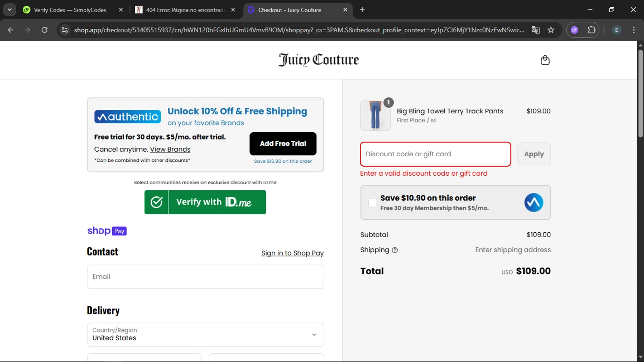Click the track pants product thumbnail

coord(375,116)
